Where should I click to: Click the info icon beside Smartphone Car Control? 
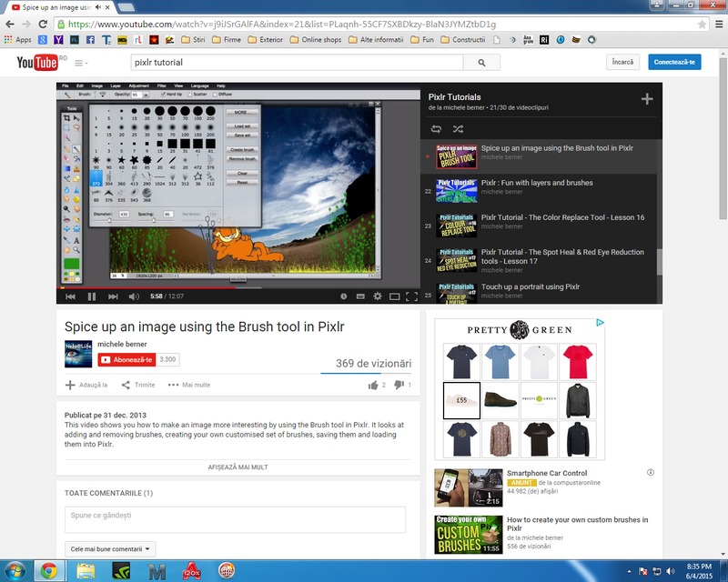coord(651,473)
